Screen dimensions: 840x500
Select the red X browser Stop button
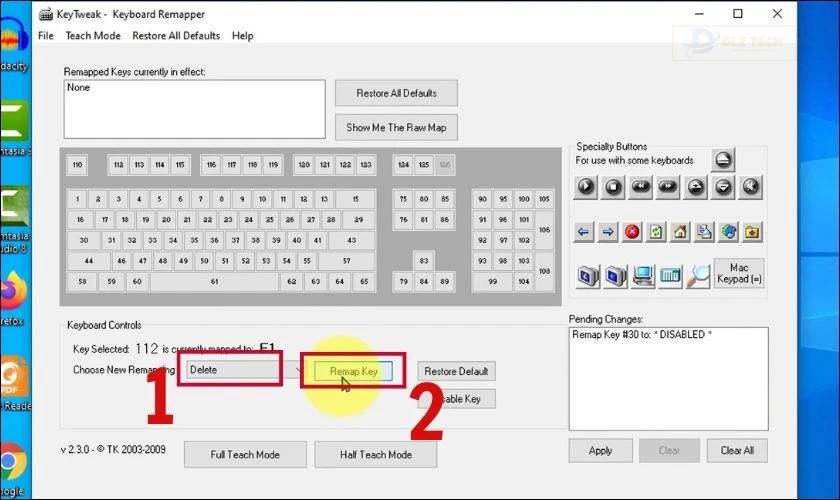click(632, 232)
